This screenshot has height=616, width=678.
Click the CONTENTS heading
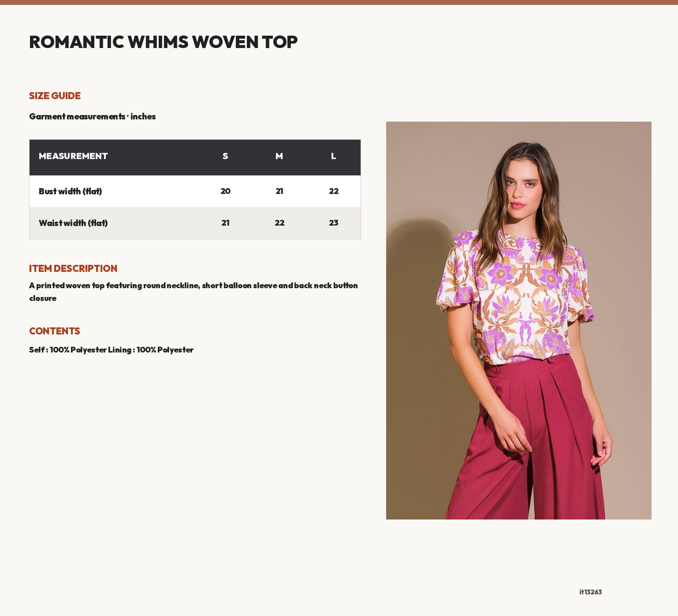[x=55, y=331]
